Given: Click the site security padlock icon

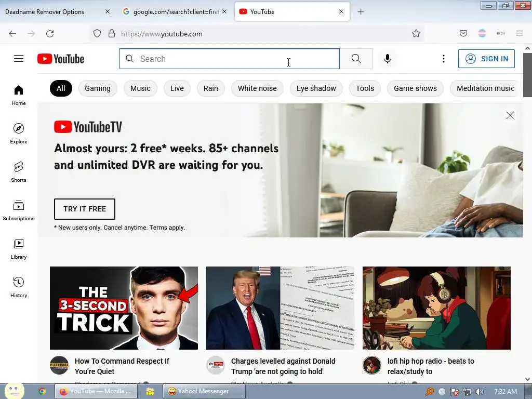Looking at the screenshot, I should pyautogui.click(x=111, y=33).
